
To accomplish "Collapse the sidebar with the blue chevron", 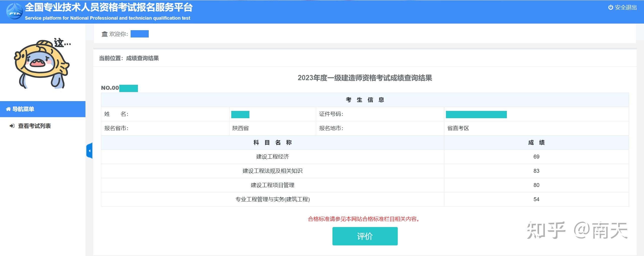I will (x=89, y=151).
